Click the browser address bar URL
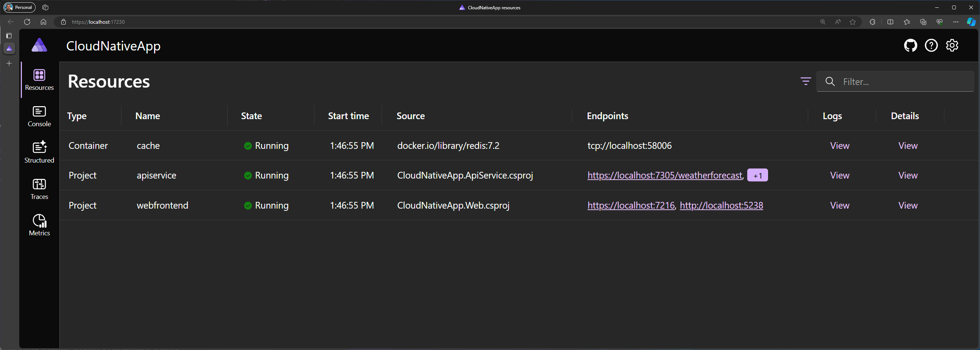This screenshot has width=980, height=350. pyautogui.click(x=98, y=22)
